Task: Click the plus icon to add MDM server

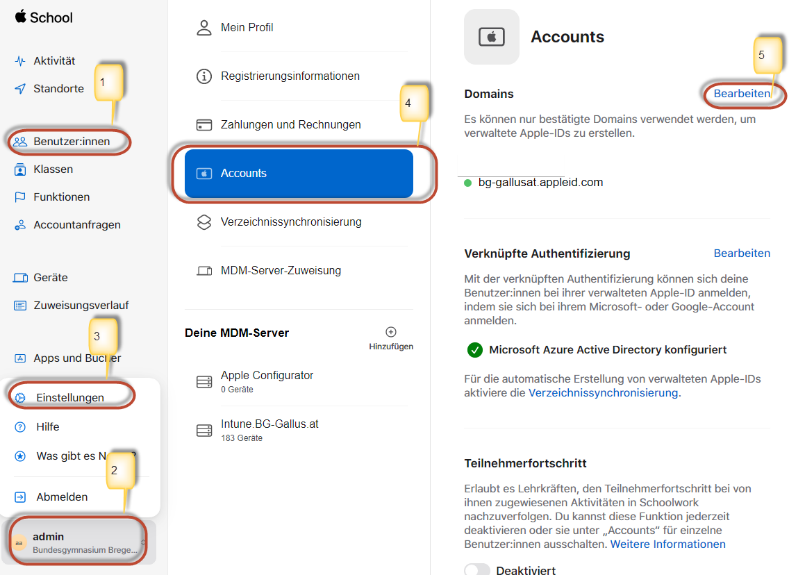Action: (391, 332)
